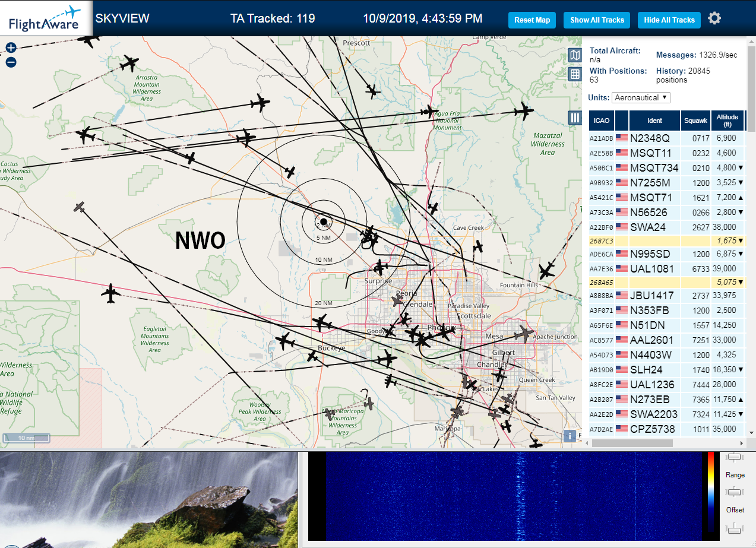The image size is (756, 548).
Task: Select the N4403W aircraft row
Action: click(x=666, y=355)
